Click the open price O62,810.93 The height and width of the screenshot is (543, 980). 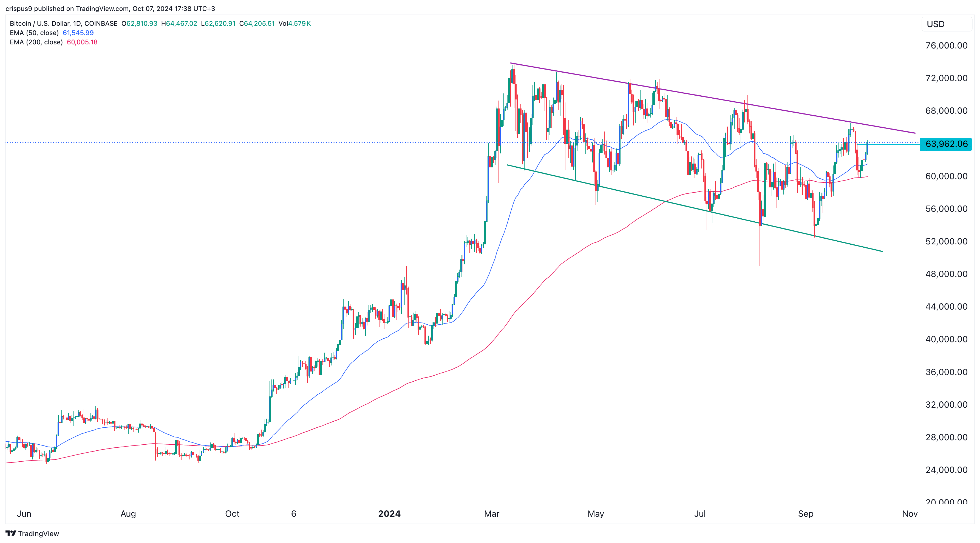point(139,24)
